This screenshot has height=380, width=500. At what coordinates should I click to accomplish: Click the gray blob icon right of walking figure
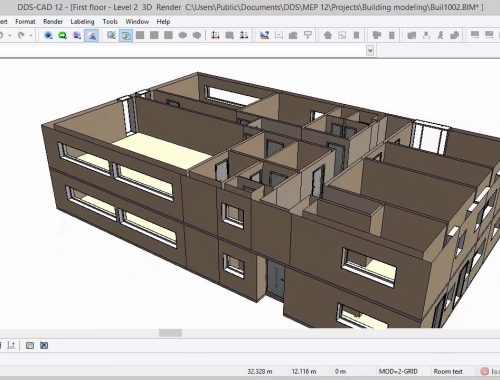[454, 35]
